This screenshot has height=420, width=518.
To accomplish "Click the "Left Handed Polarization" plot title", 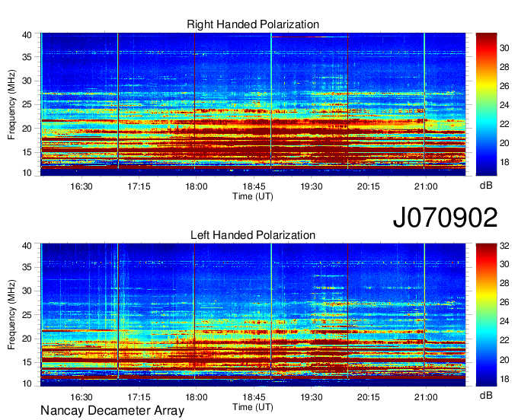I will pos(253,235).
